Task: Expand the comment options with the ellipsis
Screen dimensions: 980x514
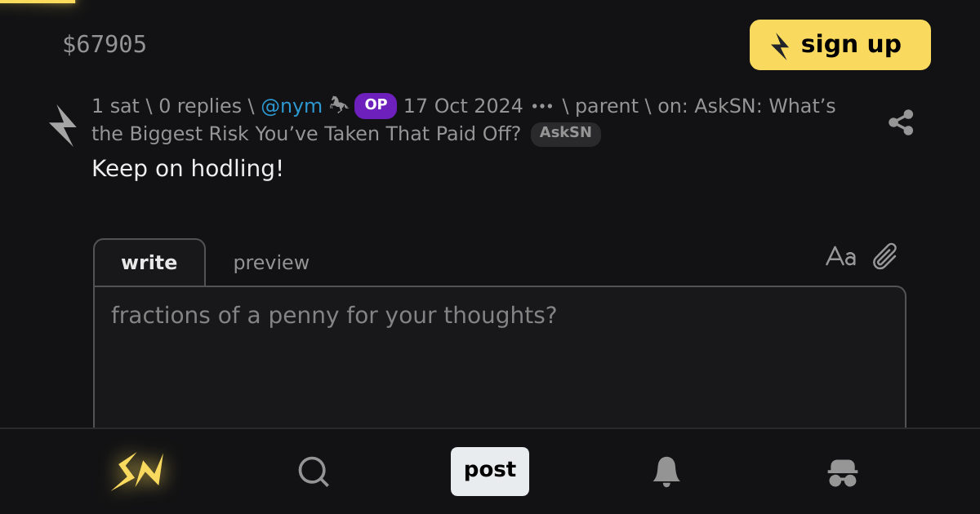Action: click(541, 105)
